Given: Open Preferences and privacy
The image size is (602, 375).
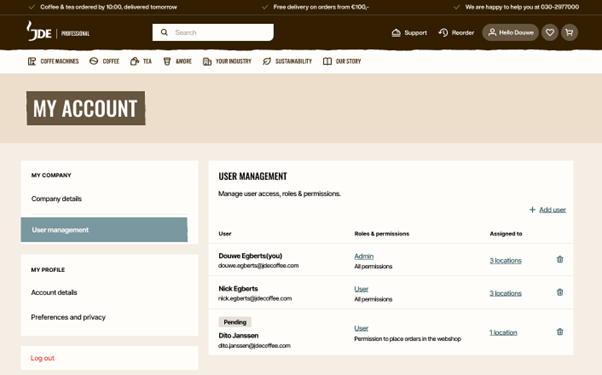Looking at the screenshot, I should [x=68, y=317].
